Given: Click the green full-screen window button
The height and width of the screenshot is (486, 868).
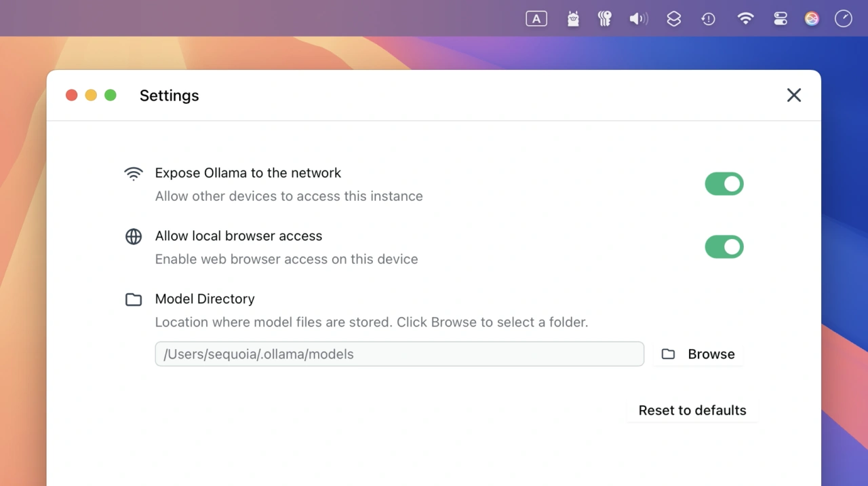Looking at the screenshot, I should tap(111, 95).
